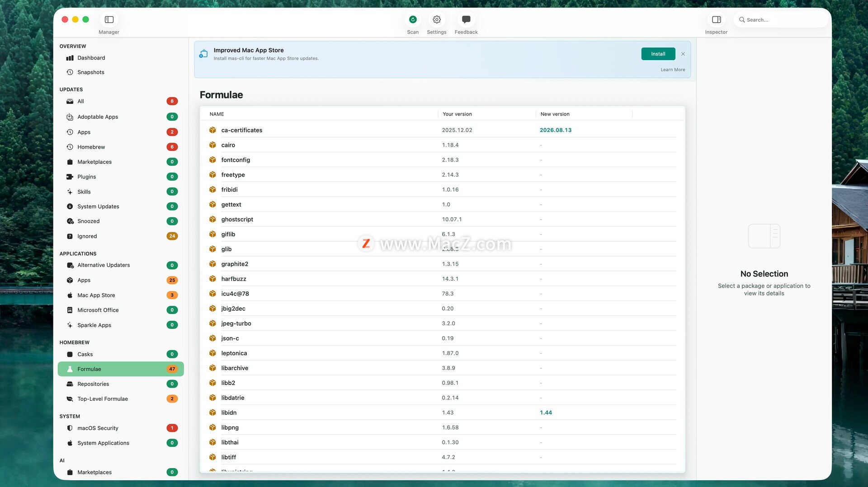Click the Formulae flask icon
This screenshot has height=487, width=868.
pyautogui.click(x=70, y=369)
